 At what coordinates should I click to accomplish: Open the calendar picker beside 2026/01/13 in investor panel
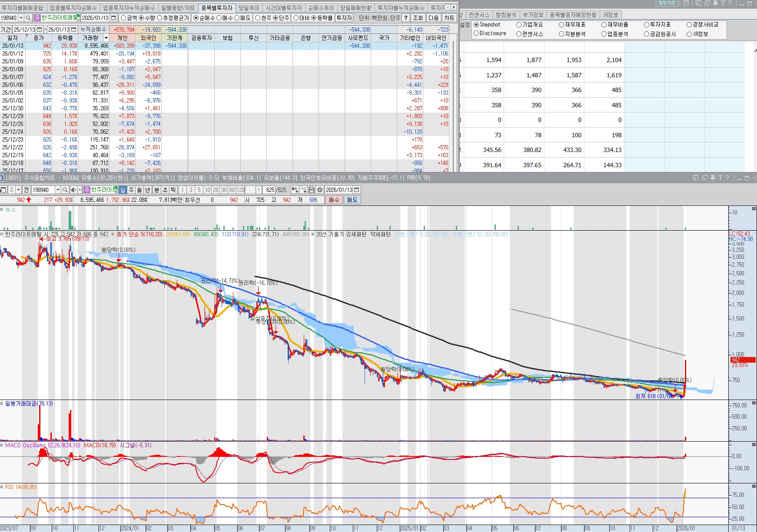coord(114,18)
